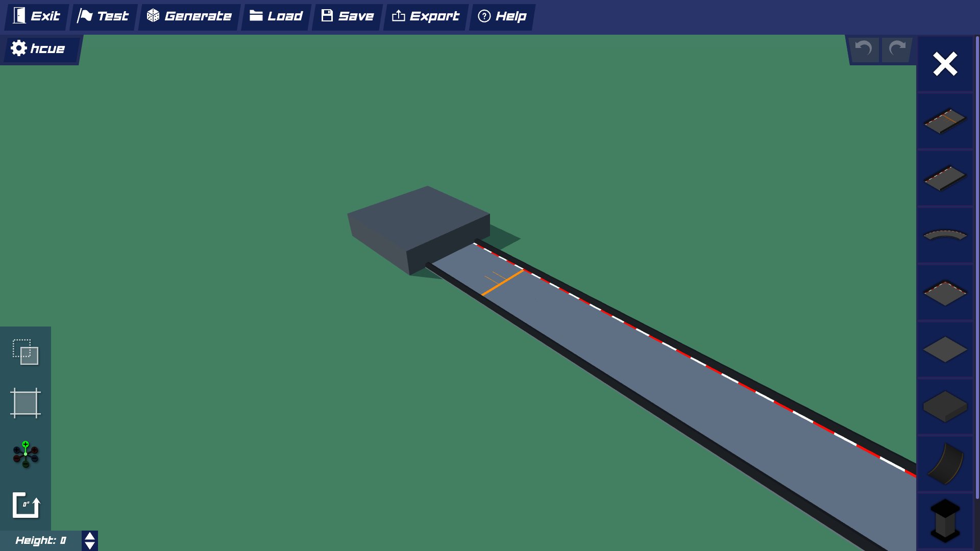Select the pillar piece
The image size is (980, 551).
pyautogui.click(x=945, y=520)
